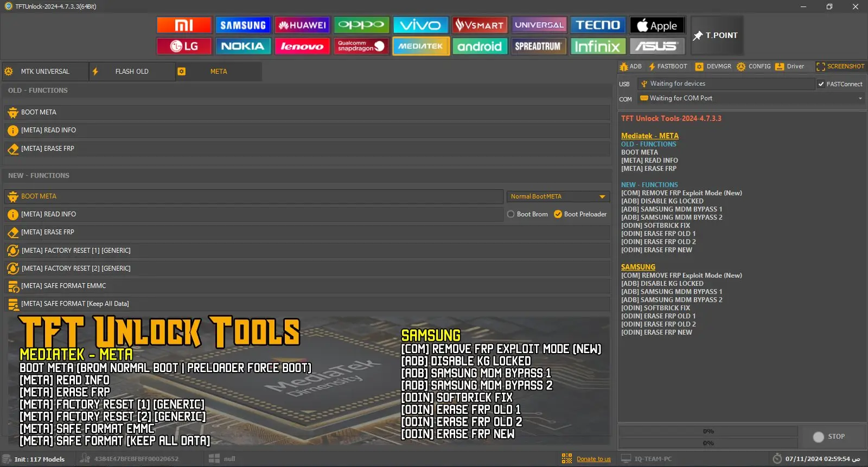This screenshot has width=868, height=467.
Task: Select the Xiaomi MI brand icon
Action: pyautogui.click(x=184, y=25)
